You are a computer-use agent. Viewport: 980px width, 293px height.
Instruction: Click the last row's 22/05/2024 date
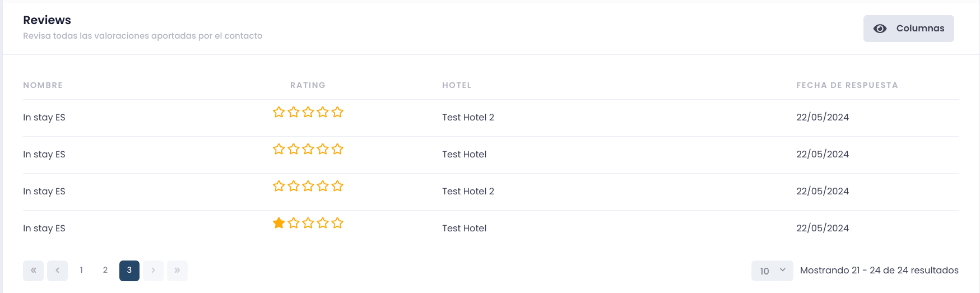[x=823, y=229]
